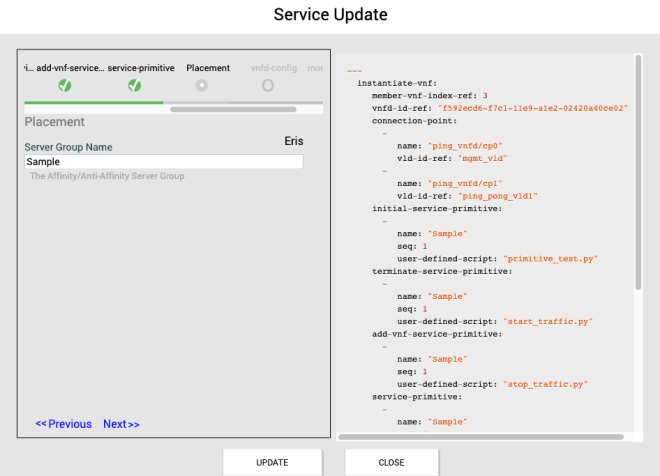The image size is (660, 476).
Task: Click the Placement step circle indicator
Action: [x=202, y=86]
